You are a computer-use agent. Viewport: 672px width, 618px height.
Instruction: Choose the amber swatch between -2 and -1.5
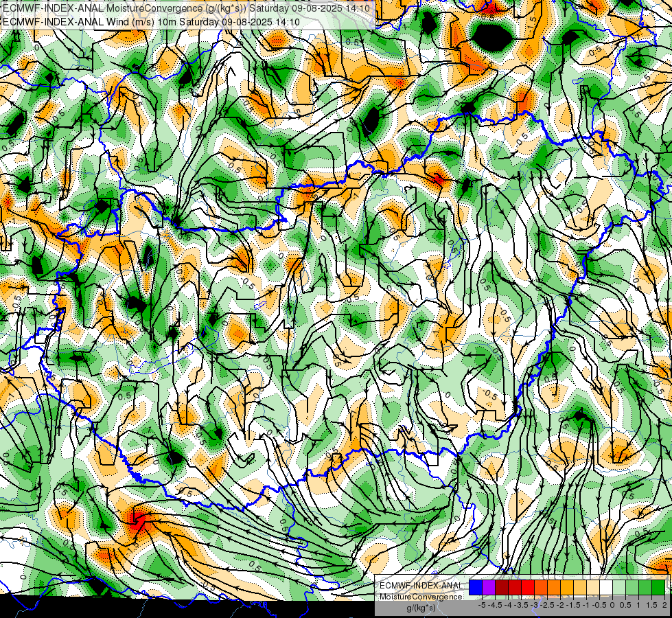pos(567,588)
